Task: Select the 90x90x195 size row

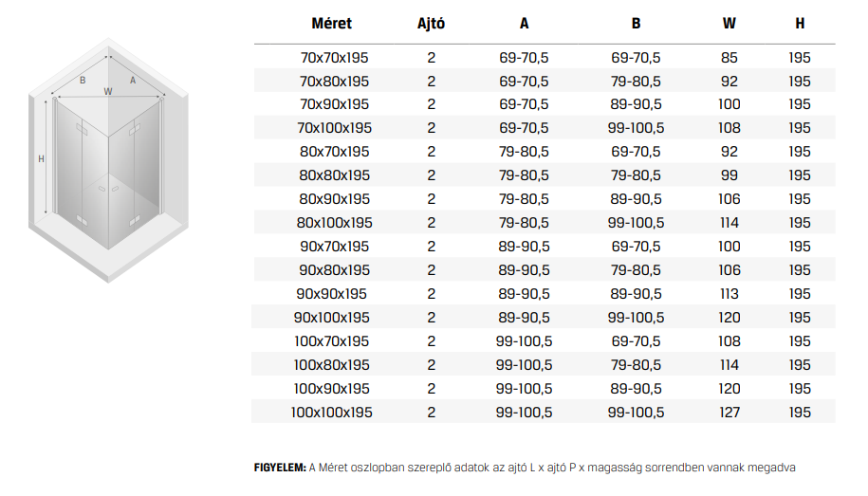Action: (x=545, y=294)
